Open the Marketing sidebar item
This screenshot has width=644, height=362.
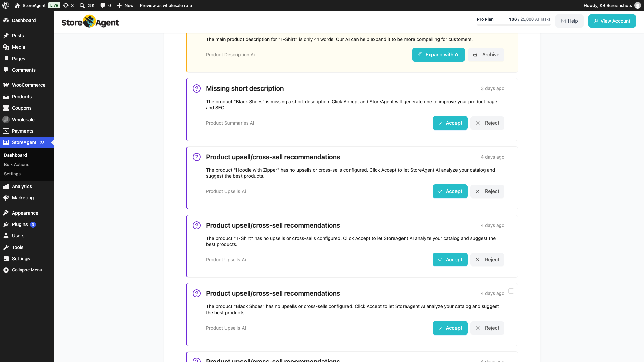click(27, 198)
